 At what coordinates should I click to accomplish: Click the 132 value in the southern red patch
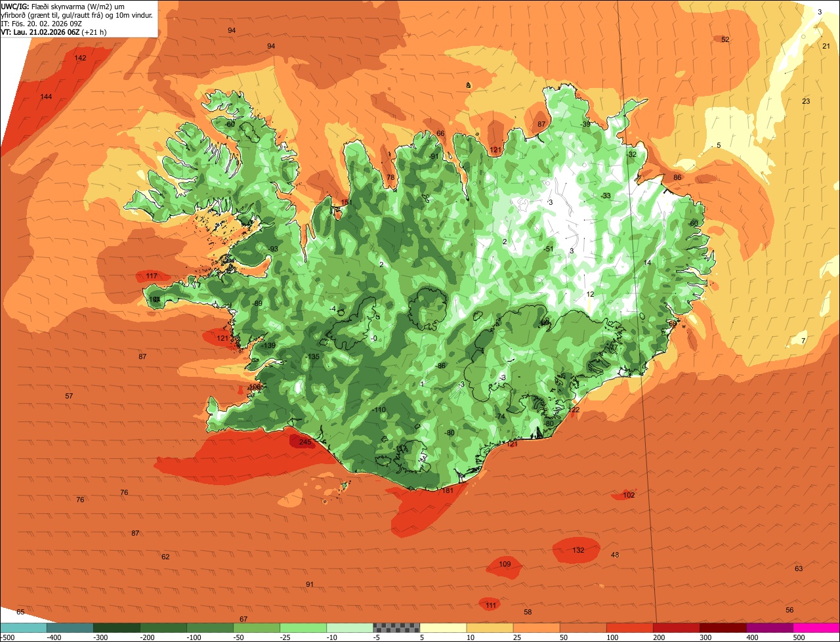coord(578,550)
